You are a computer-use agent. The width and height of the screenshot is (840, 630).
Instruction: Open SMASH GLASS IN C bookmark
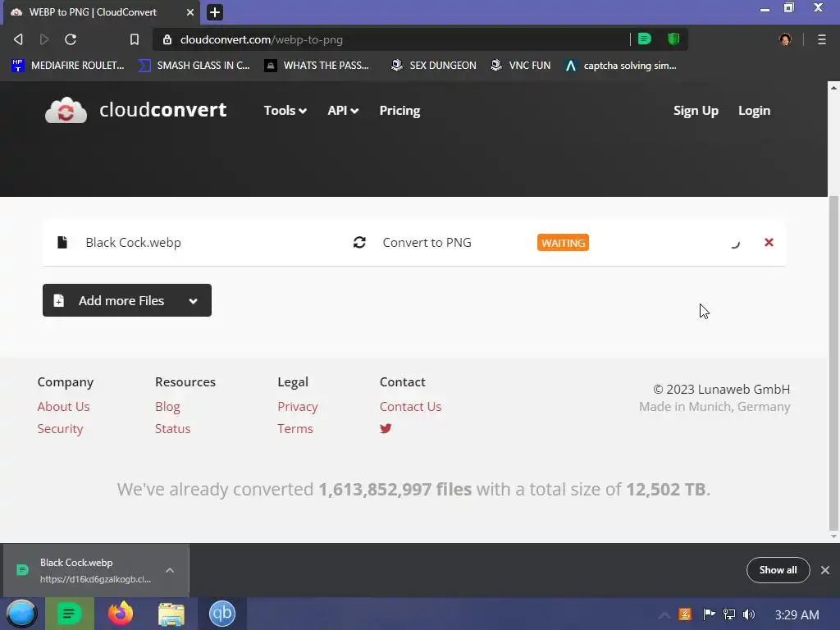coord(194,66)
